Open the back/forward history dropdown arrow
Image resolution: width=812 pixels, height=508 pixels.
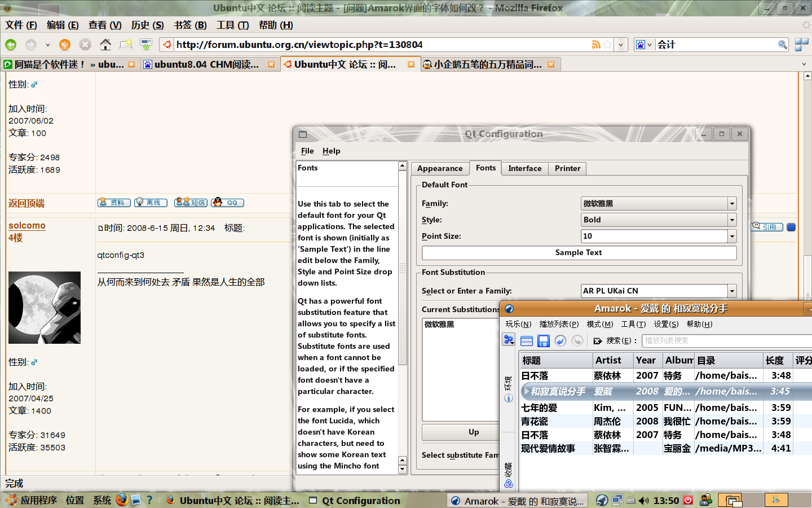pos(48,45)
